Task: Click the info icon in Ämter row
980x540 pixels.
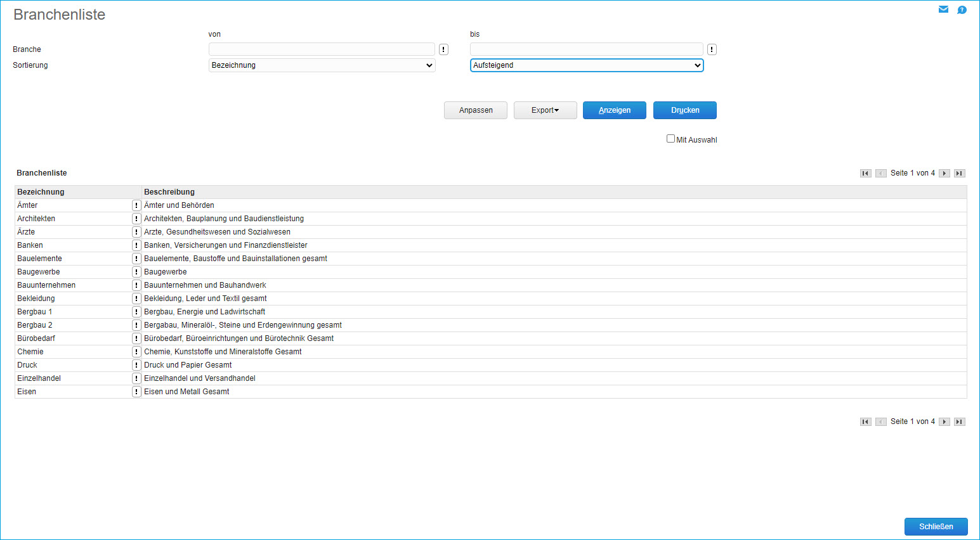Action: click(136, 205)
